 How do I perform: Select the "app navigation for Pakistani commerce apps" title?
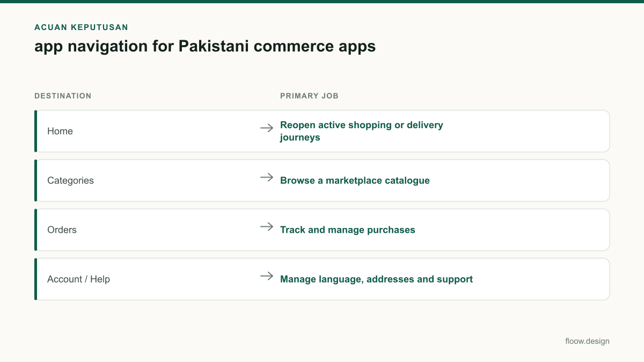(x=205, y=47)
